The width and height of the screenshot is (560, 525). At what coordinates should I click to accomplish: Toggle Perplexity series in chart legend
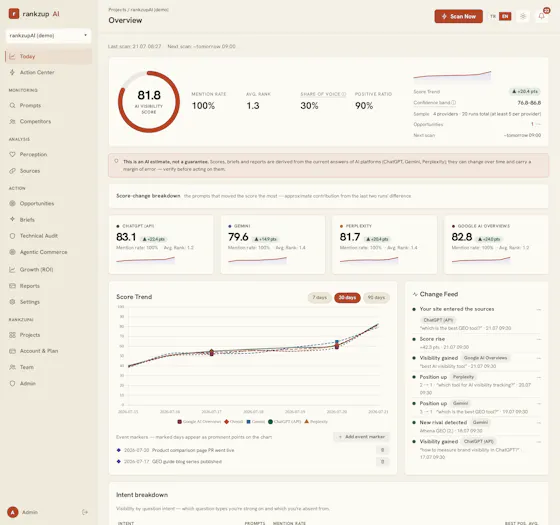(316, 421)
